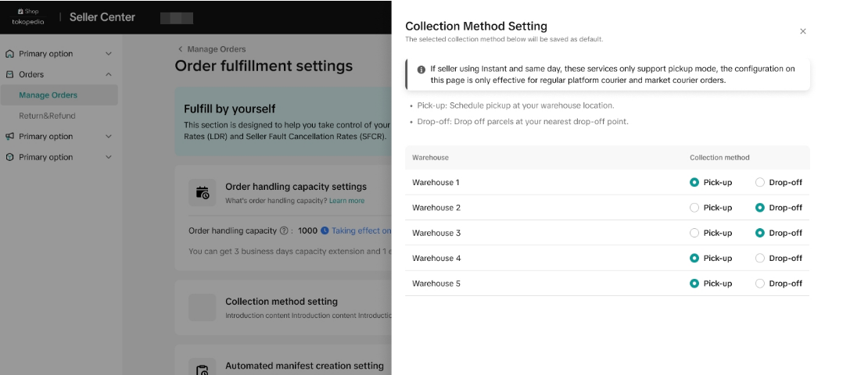Set Warehouse 3 to Pick-up
Image resolution: width=868 pixels, height=375 pixels.
(694, 233)
